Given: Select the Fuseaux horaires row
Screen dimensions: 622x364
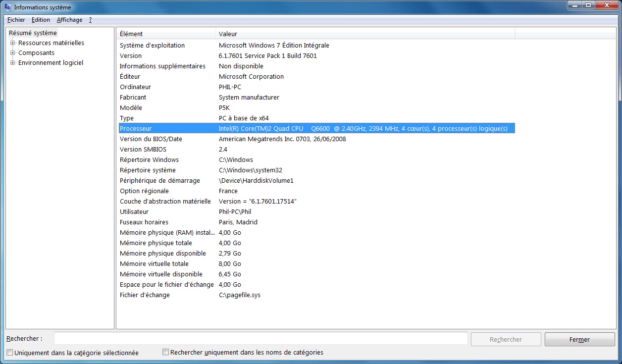Looking at the screenshot, I should [x=316, y=222].
